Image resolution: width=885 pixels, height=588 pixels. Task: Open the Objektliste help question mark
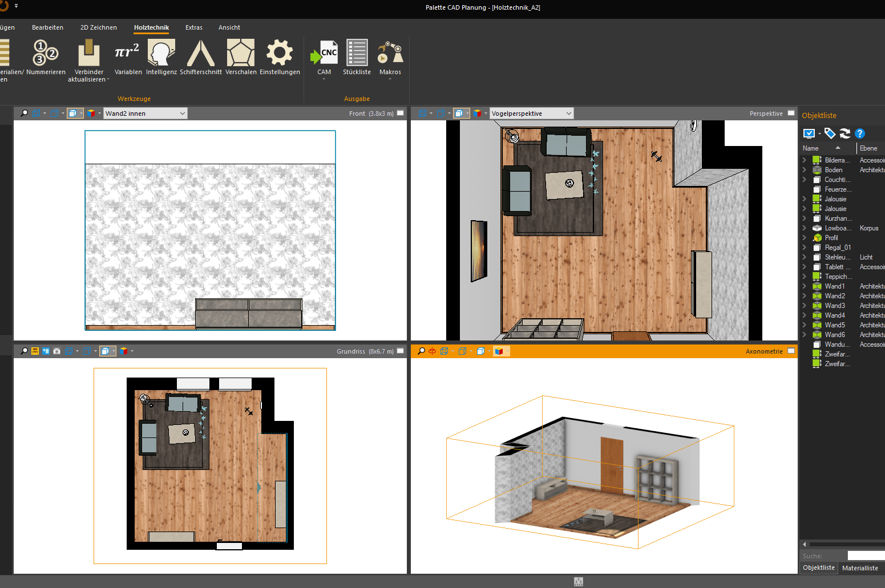tap(860, 133)
